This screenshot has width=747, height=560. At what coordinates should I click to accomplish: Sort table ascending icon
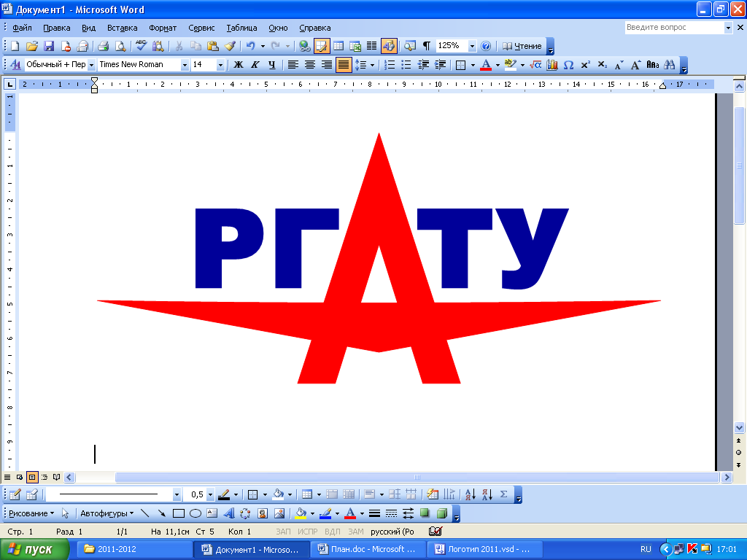(471, 495)
